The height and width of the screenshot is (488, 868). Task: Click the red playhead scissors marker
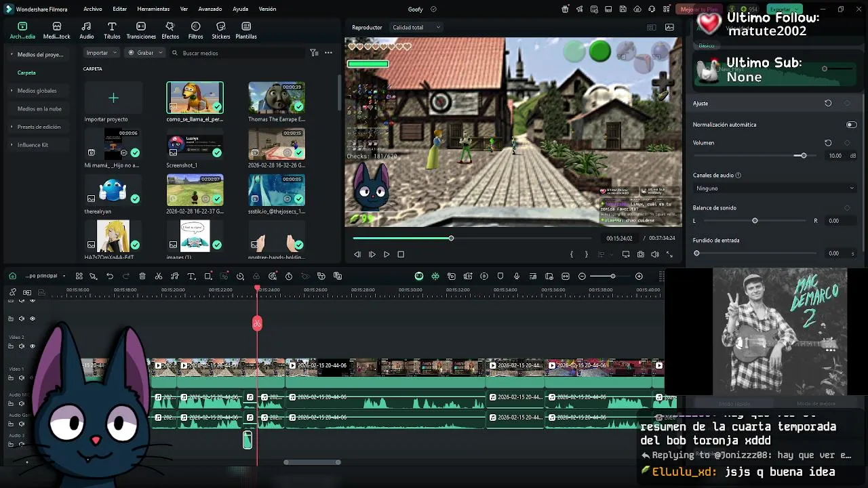point(257,323)
